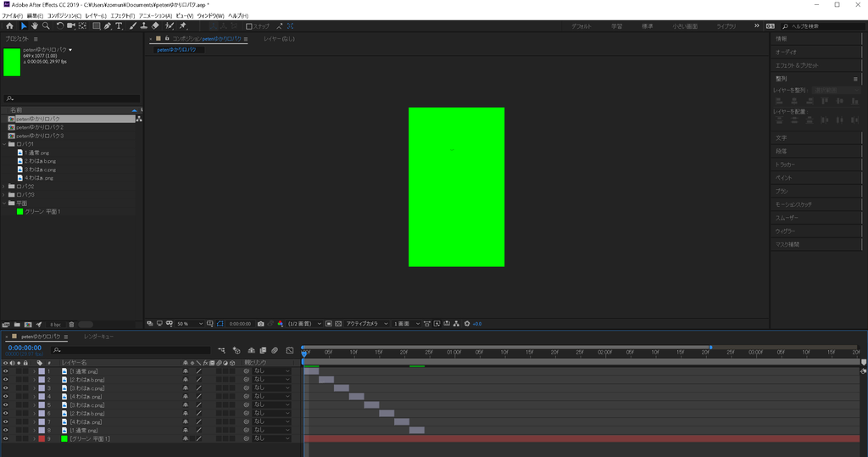Open the エフェクト＆プリセット panel
This screenshot has height=457, width=868.
click(797, 65)
